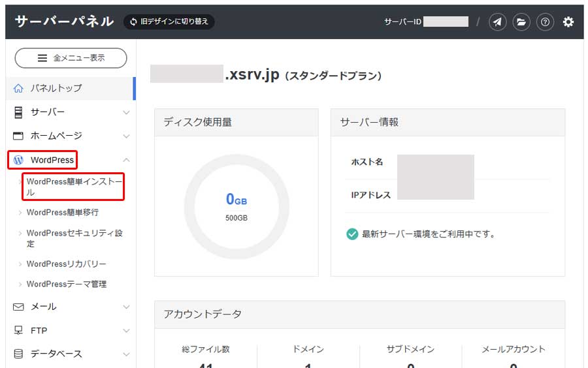This screenshot has height=368, width=588.
Task: Expand the FTP chevron
Action: pyautogui.click(x=126, y=331)
